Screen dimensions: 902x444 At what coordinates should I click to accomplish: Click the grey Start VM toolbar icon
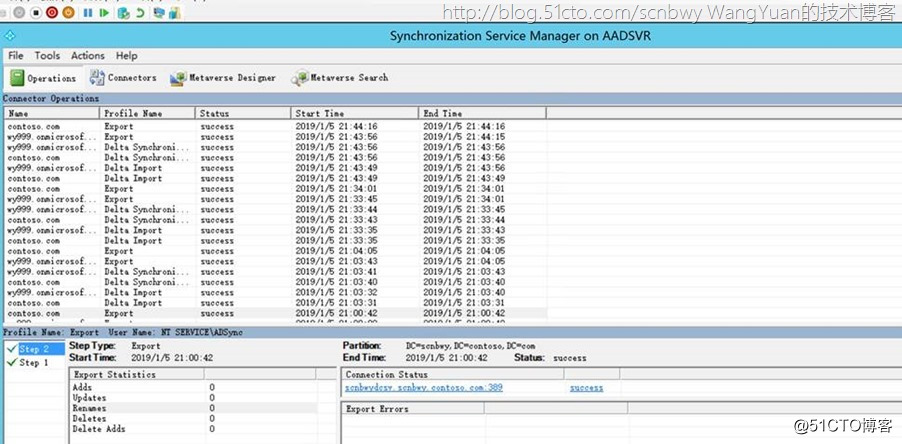click(19, 13)
